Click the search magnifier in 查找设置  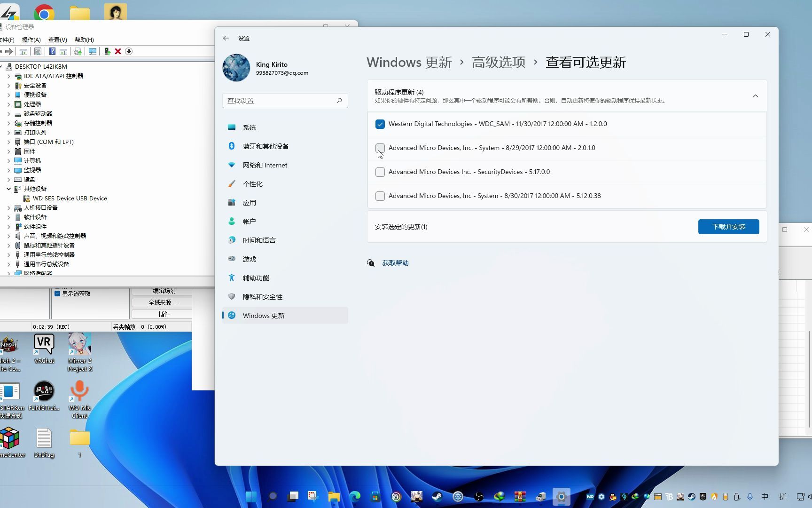pos(339,101)
